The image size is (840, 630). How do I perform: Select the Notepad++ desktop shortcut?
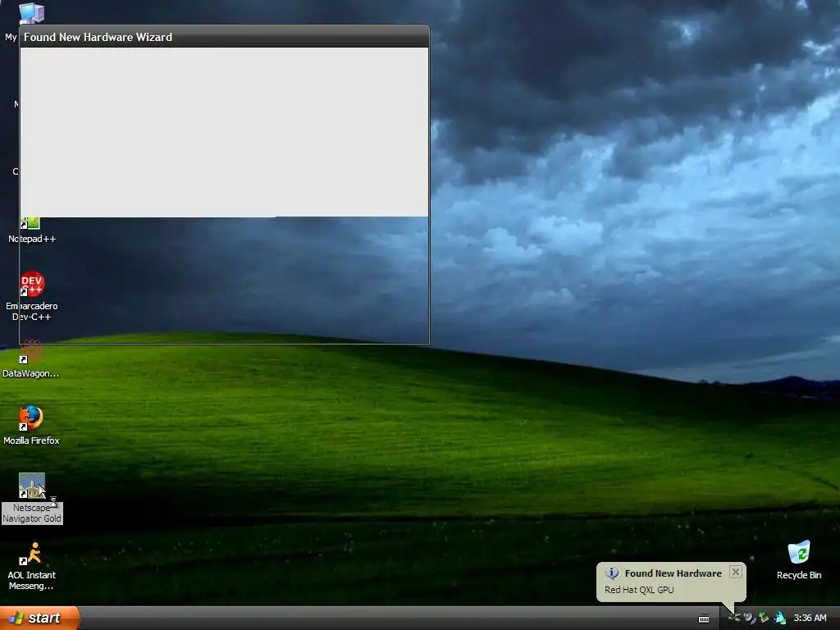coord(31,231)
